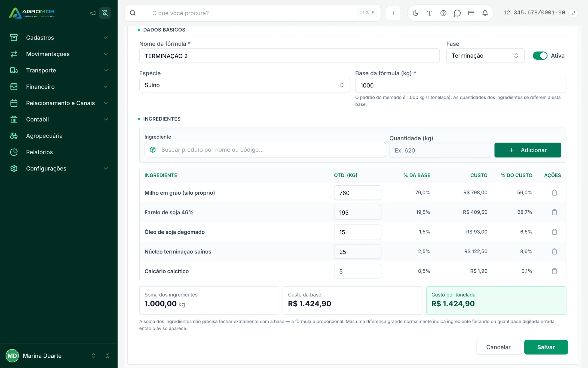The image size is (588, 368).
Task: Edit Milho em grão quantity 760
Action: (x=357, y=193)
